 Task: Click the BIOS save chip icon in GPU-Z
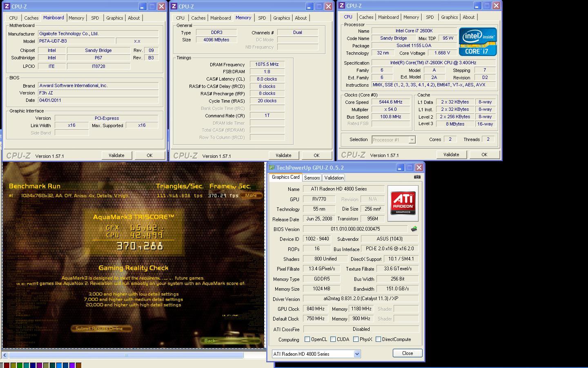click(414, 229)
